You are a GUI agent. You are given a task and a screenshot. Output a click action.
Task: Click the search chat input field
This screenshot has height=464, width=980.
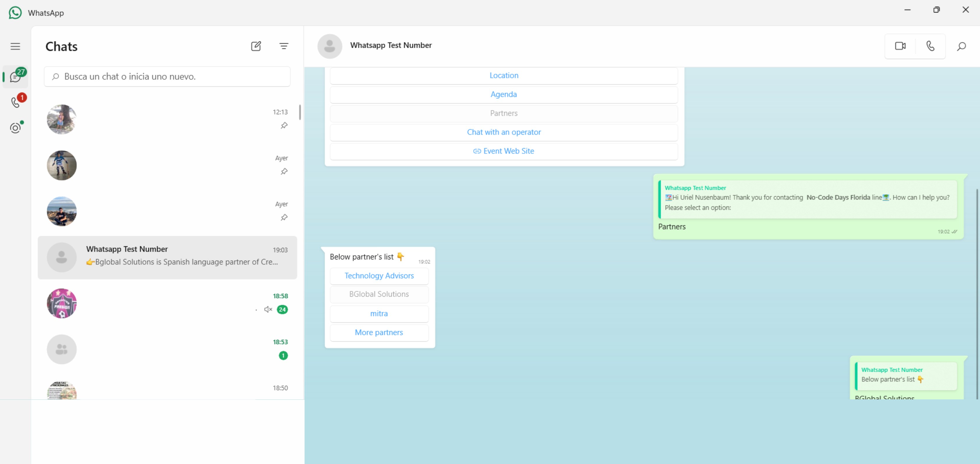[x=167, y=77]
